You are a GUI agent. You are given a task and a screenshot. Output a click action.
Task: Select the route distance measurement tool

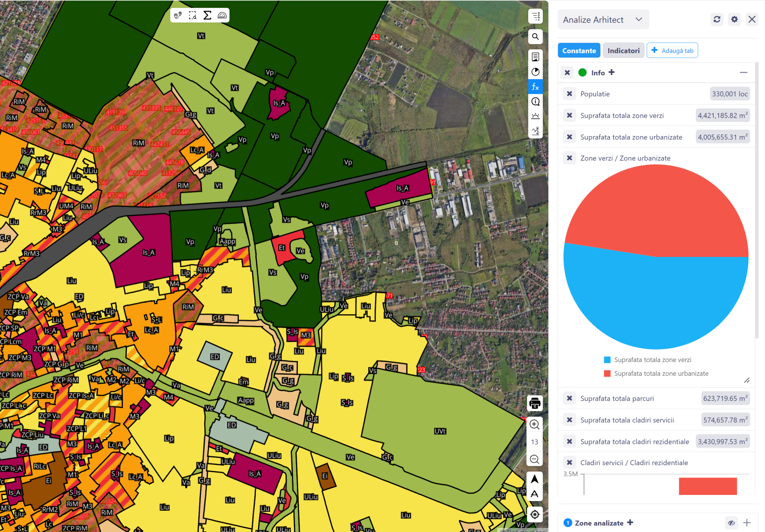pyautogui.click(x=178, y=15)
